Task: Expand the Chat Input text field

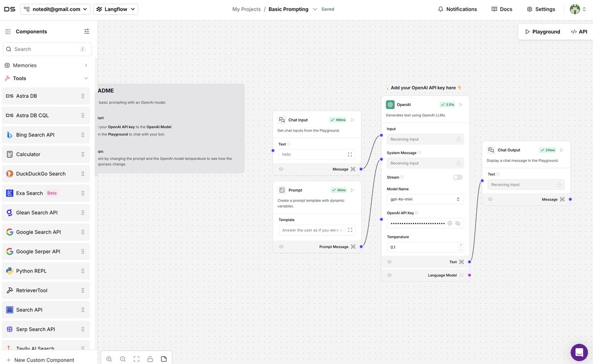Action: point(350,155)
